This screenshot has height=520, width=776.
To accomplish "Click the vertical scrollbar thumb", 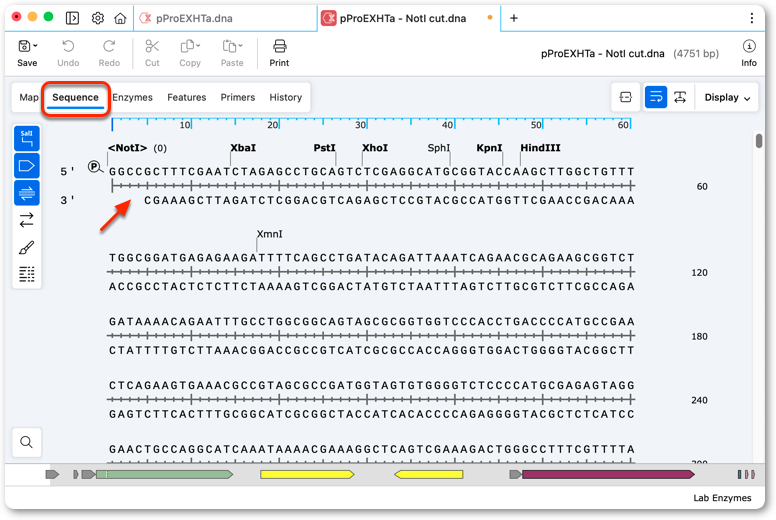I will click(759, 141).
